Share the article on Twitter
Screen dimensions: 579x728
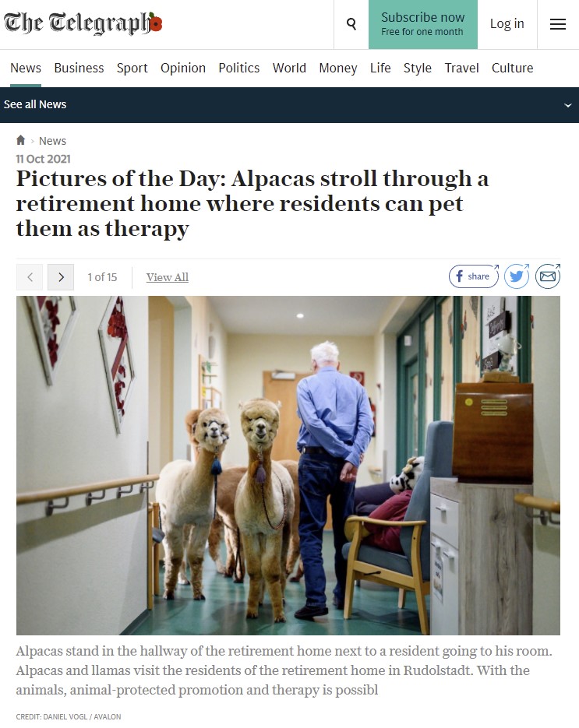(517, 276)
